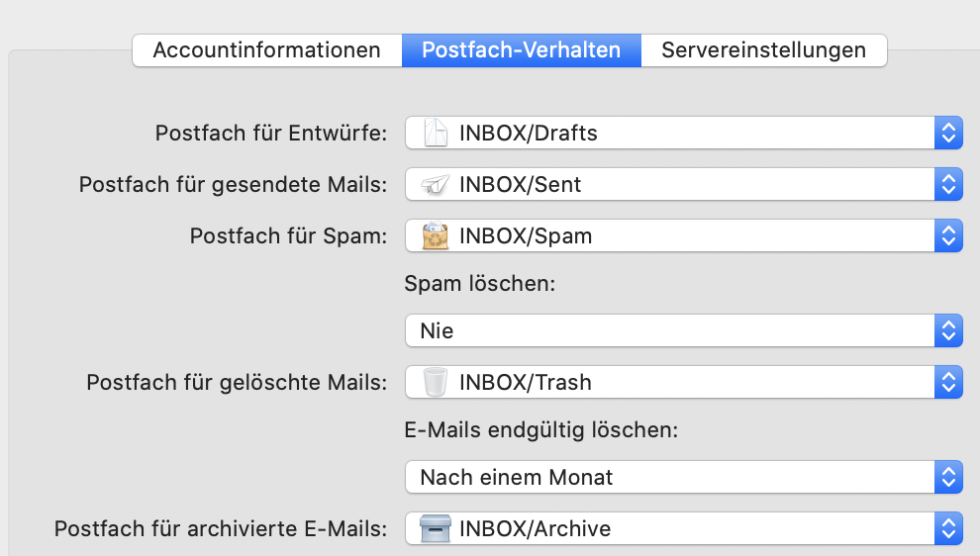
Task: Click the Spam junk box icon
Action: (436, 235)
